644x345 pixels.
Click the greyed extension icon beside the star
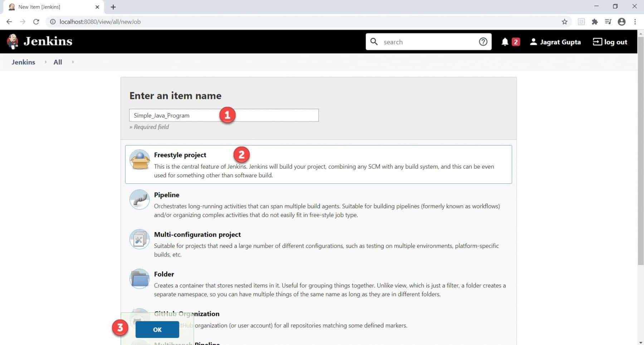(581, 22)
